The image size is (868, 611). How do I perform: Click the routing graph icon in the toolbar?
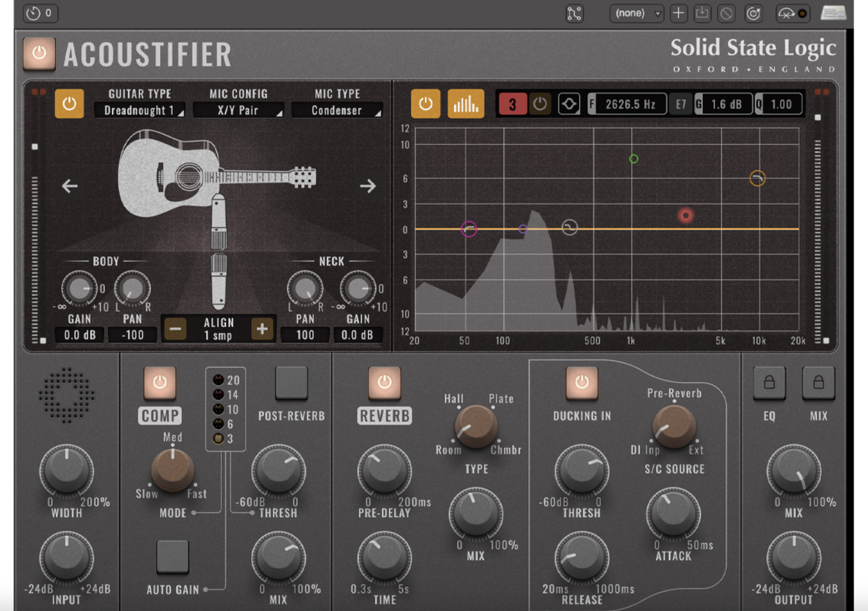574,14
